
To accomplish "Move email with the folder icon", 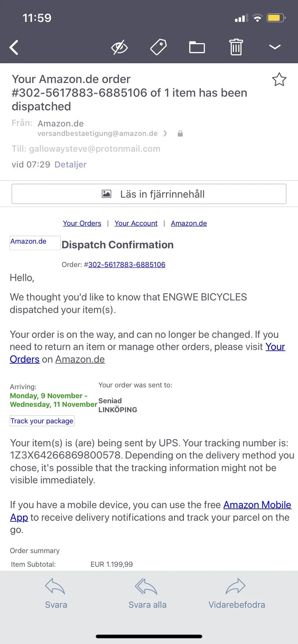I will pyautogui.click(x=197, y=47).
